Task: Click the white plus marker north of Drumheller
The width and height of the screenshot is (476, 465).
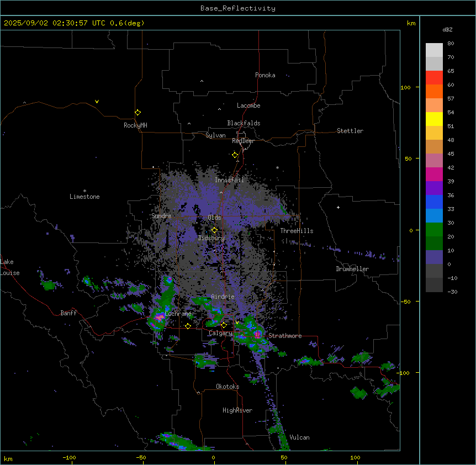Action: (338, 207)
